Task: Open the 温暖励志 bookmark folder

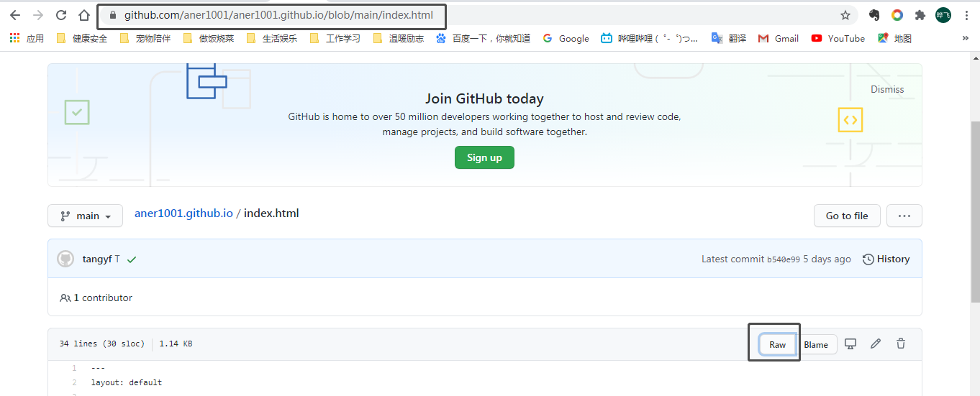Action: (398, 38)
